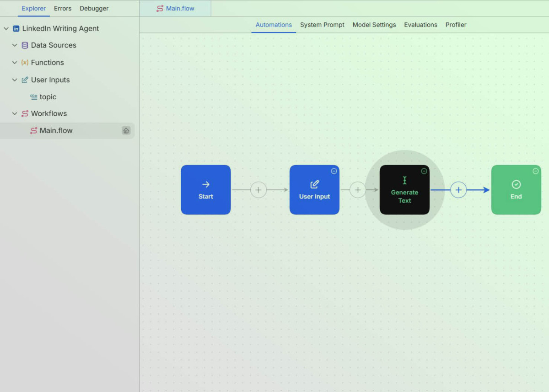Image resolution: width=549 pixels, height=392 pixels.
Task: Click the plus icon between Start and User Input
Action: 258,190
